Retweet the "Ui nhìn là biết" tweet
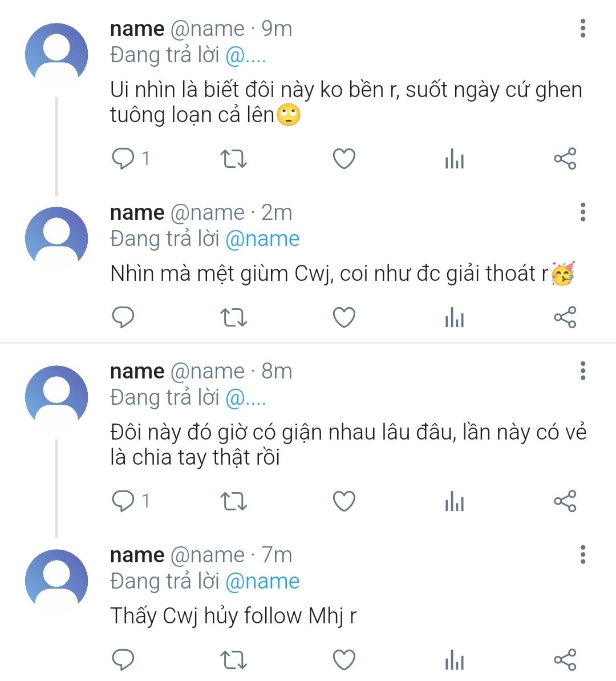This screenshot has width=616, height=681. [233, 159]
